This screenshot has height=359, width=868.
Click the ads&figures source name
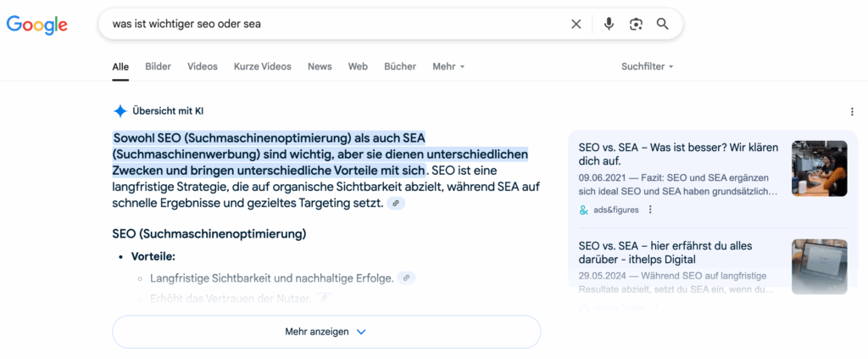coord(616,210)
